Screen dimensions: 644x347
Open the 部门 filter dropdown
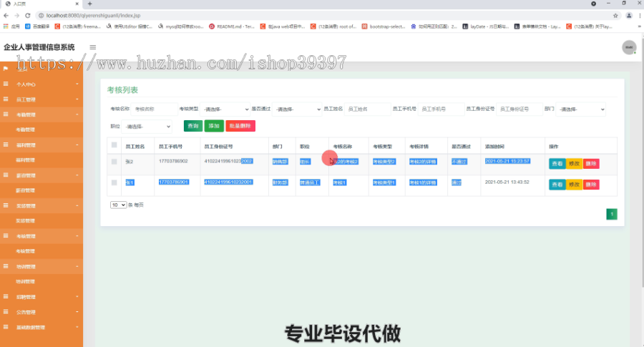(580, 109)
